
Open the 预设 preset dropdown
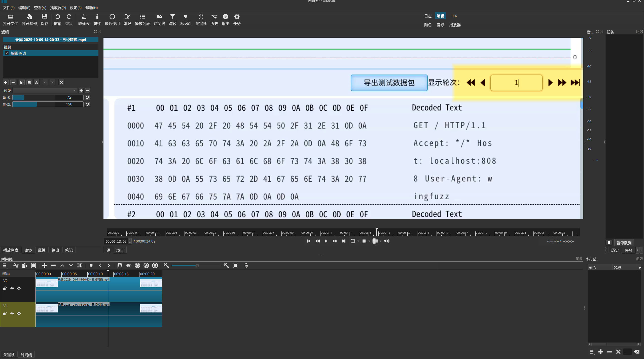point(45,90)
